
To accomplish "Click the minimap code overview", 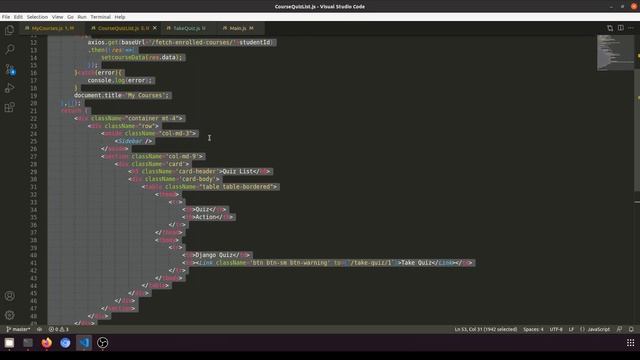I will (615, 53).
